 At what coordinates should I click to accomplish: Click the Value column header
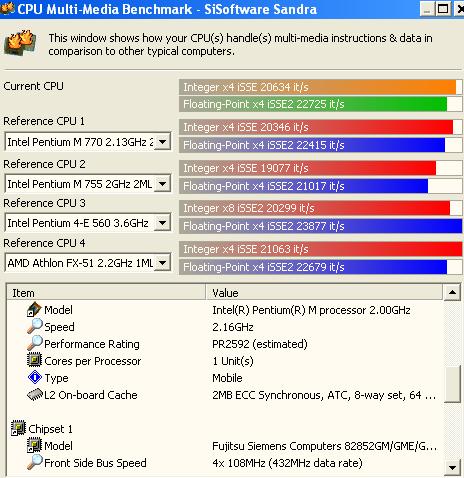[x=324, y=293]
